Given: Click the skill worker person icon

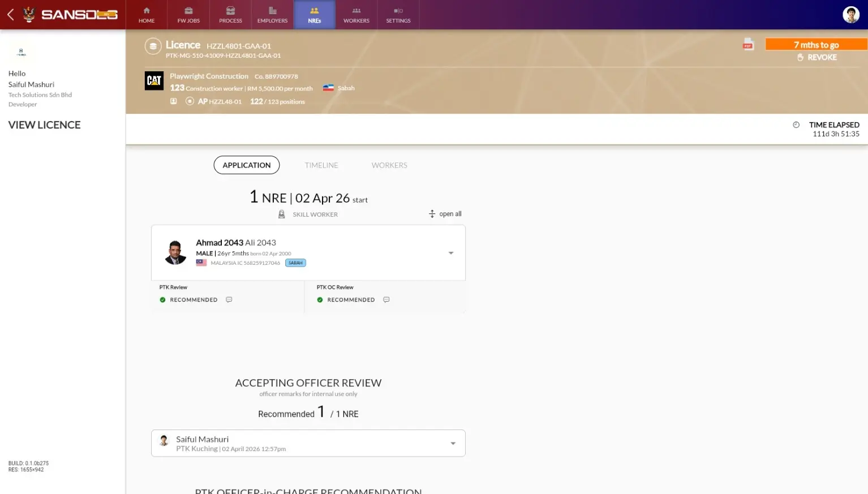Looking at the screenshot, I should (282, 214).
